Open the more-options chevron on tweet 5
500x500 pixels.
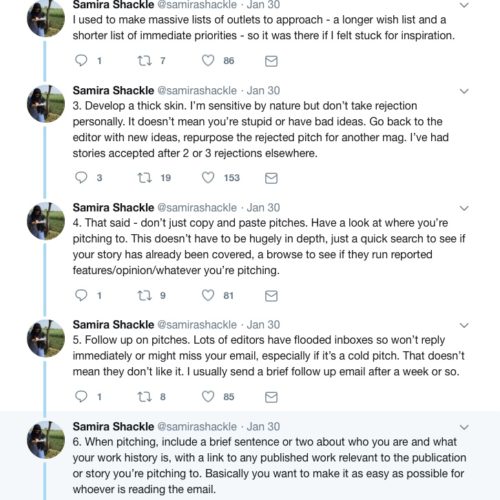(x=464, y=325)
